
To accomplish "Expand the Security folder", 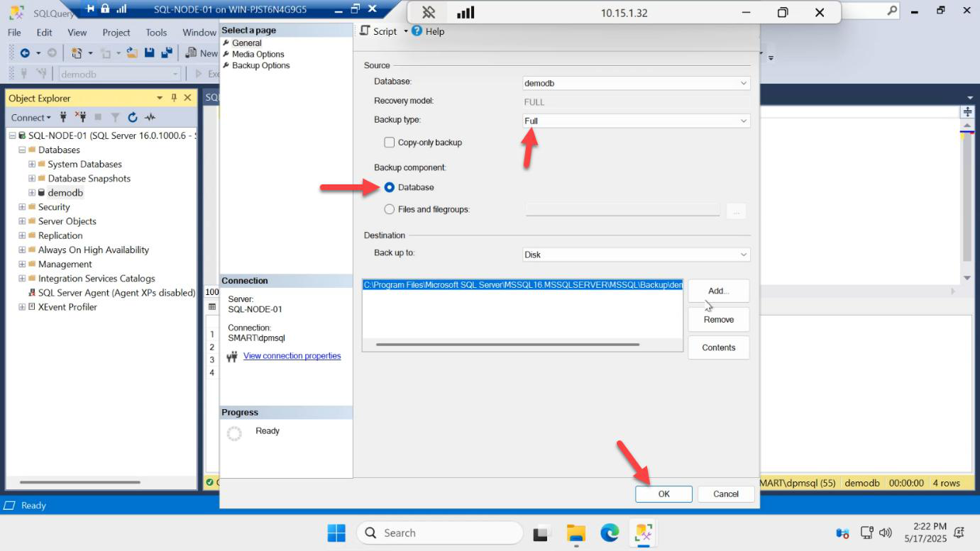I will [x=22, y=207].
